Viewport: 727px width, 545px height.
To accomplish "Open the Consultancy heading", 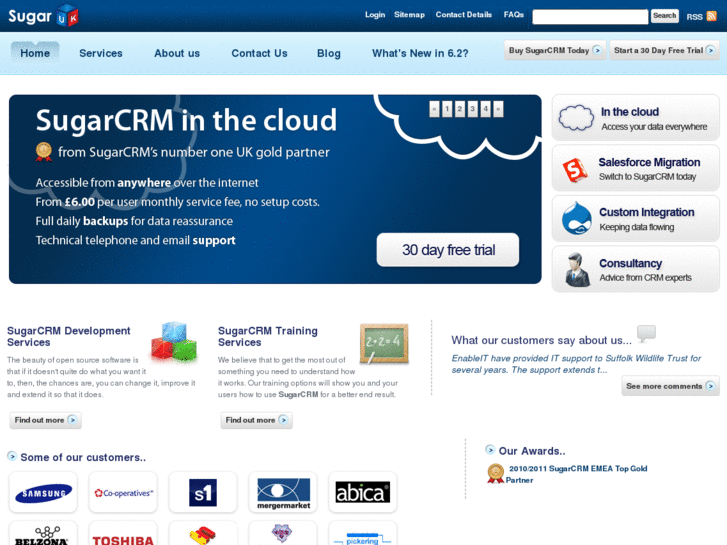I will (631, 263).
